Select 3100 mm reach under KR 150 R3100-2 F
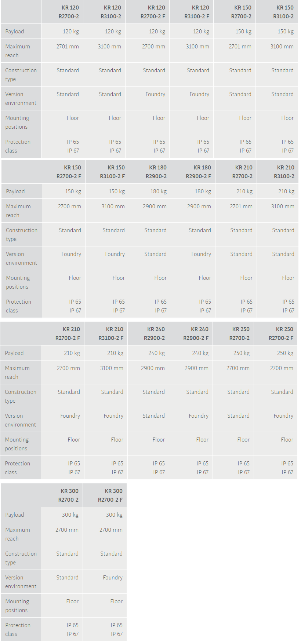 [113, 206]
